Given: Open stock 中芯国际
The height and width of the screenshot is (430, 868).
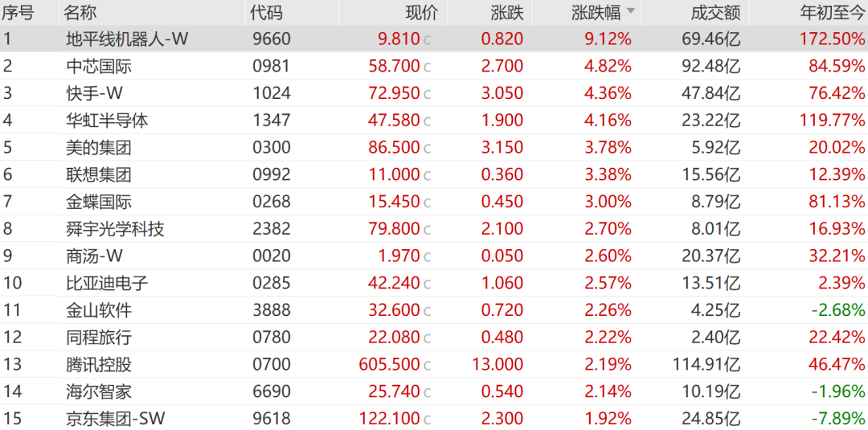Looking at the screenshot, I should 99,67.
